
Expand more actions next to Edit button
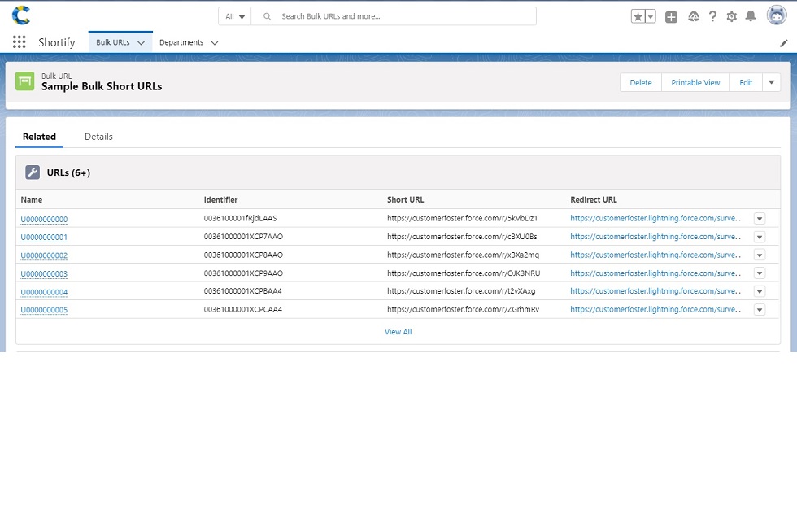(x=771, y=82)
